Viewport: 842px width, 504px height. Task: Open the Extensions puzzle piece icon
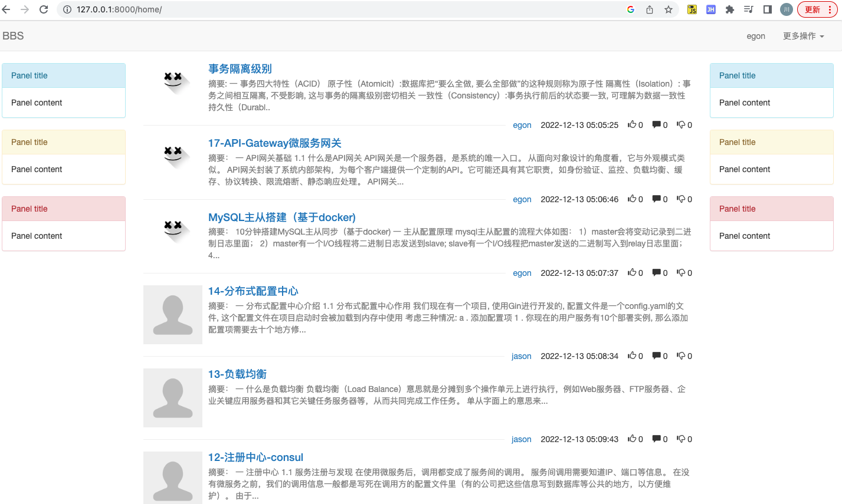[x=730, y=9]
